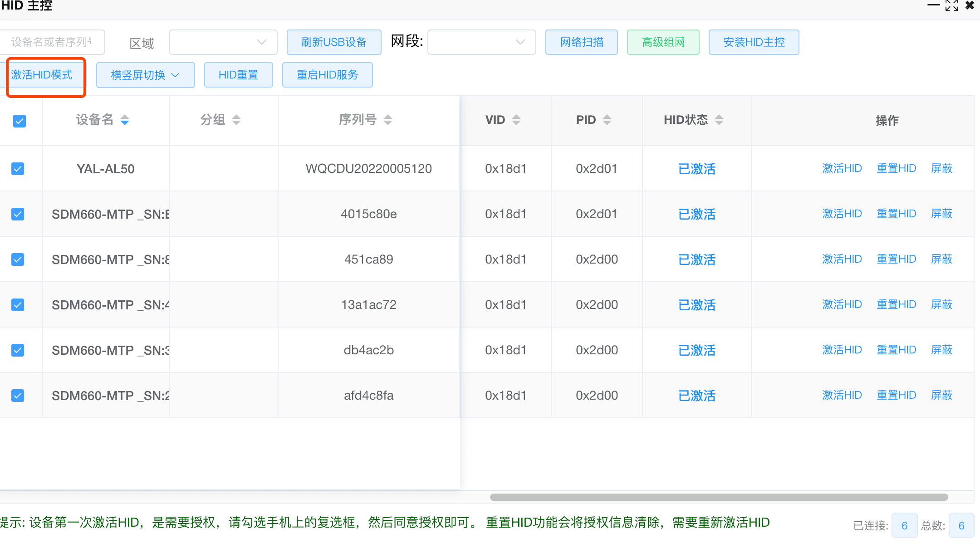The width and height of the screenshot is (980, 558).
Task: Click the VID column sort icon
Action: click(516, 120)
